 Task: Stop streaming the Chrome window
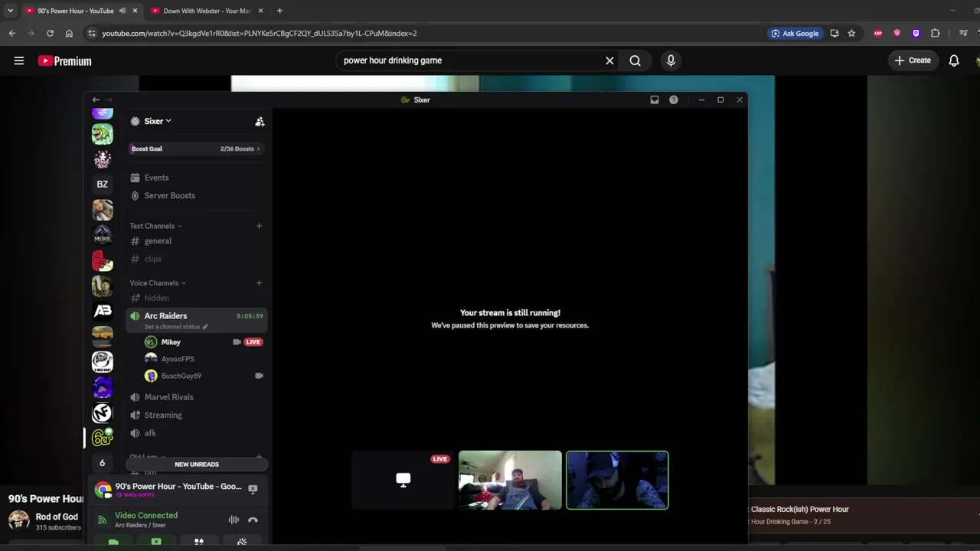(x=253, y=489)
